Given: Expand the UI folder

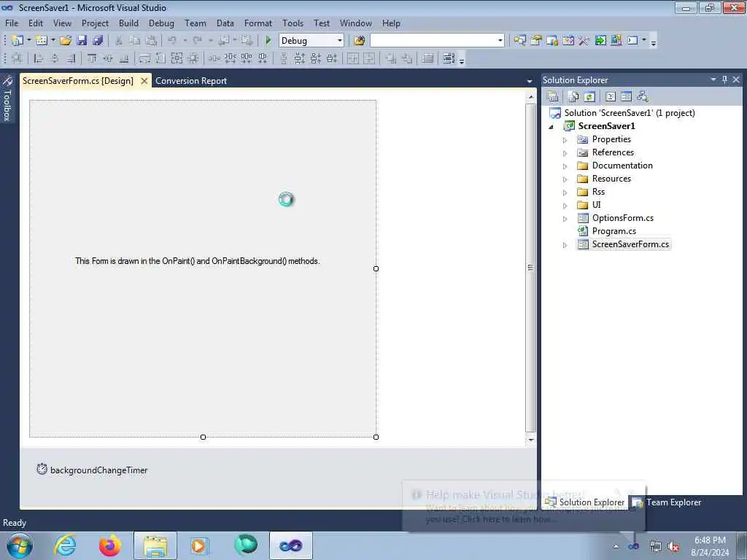Looking at the screenshot, I should pyautogui.click(x=565, y=206).
